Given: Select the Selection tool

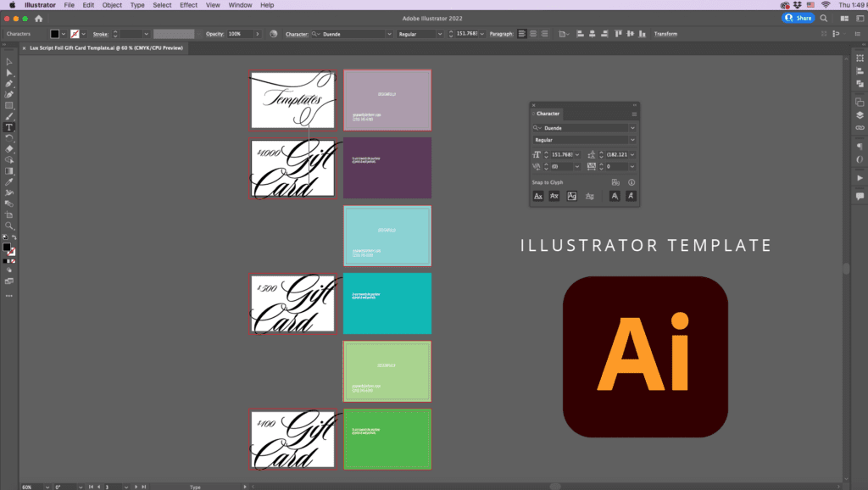Looking at the screenshot, I should pyautogui.click(x=9, y=61).
